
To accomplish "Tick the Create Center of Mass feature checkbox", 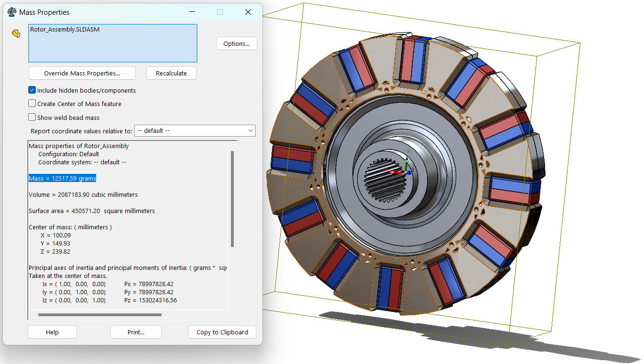I will (32, 104).
